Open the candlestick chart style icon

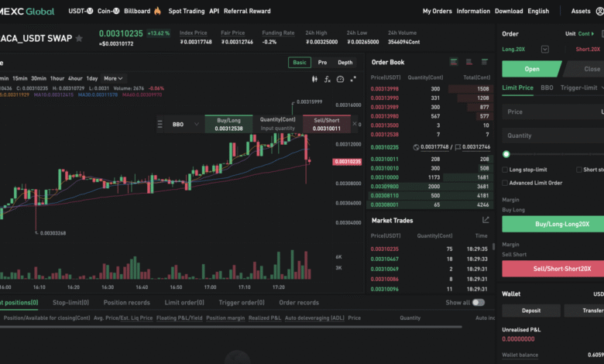tap(314, 79)
